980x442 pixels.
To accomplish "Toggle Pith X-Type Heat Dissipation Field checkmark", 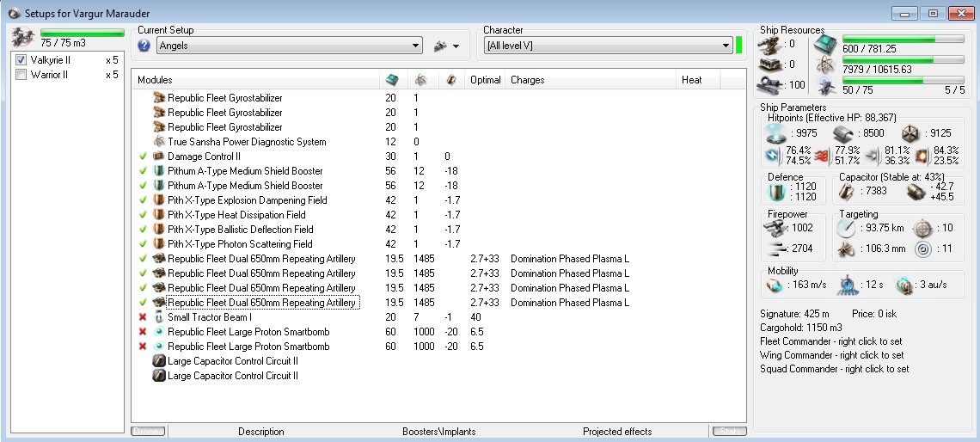I will tap(143, 214).
